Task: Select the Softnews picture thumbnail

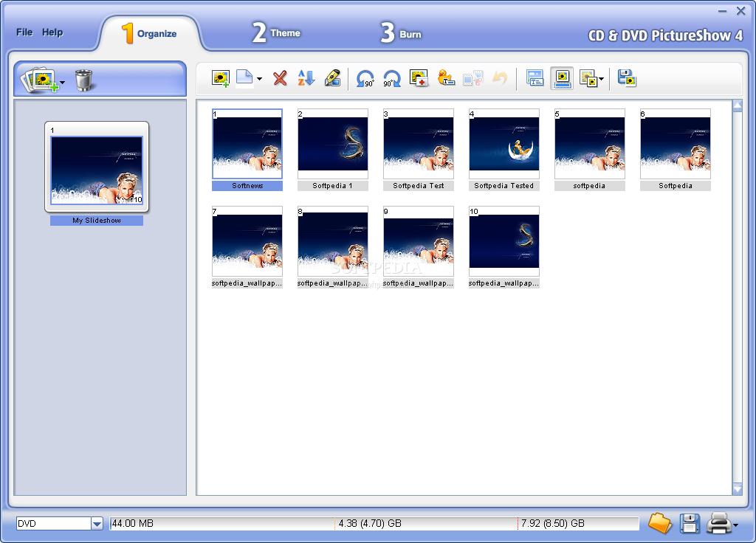Action: (x=247, y=144)
